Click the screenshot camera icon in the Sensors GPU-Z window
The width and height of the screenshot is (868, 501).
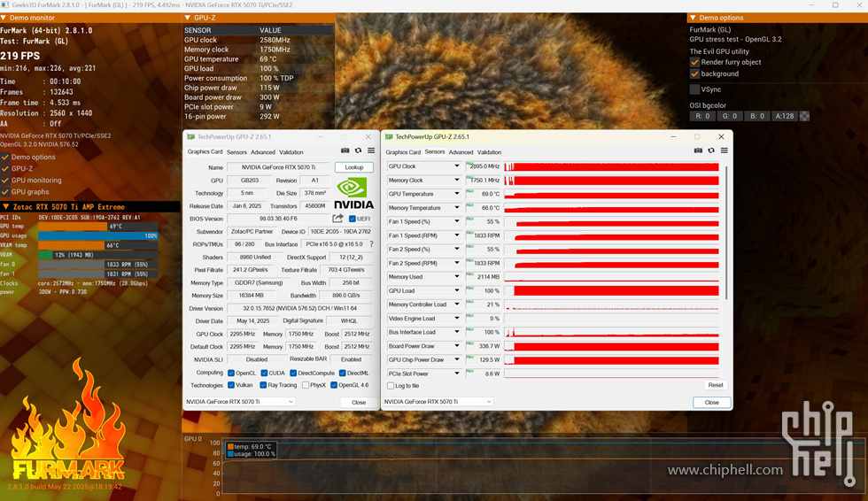(698, 150)
